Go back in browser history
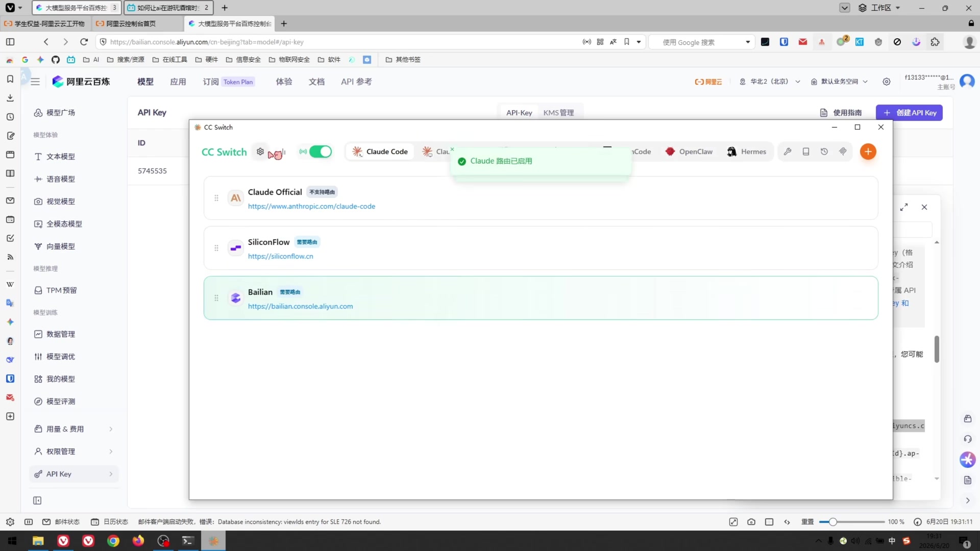 pyautogui.click(x=46, y=42)
